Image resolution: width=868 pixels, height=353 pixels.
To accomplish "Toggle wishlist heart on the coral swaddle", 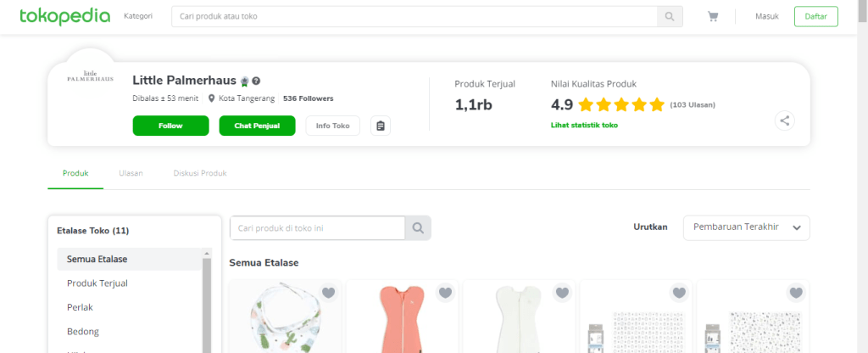I will click(445, 293).
